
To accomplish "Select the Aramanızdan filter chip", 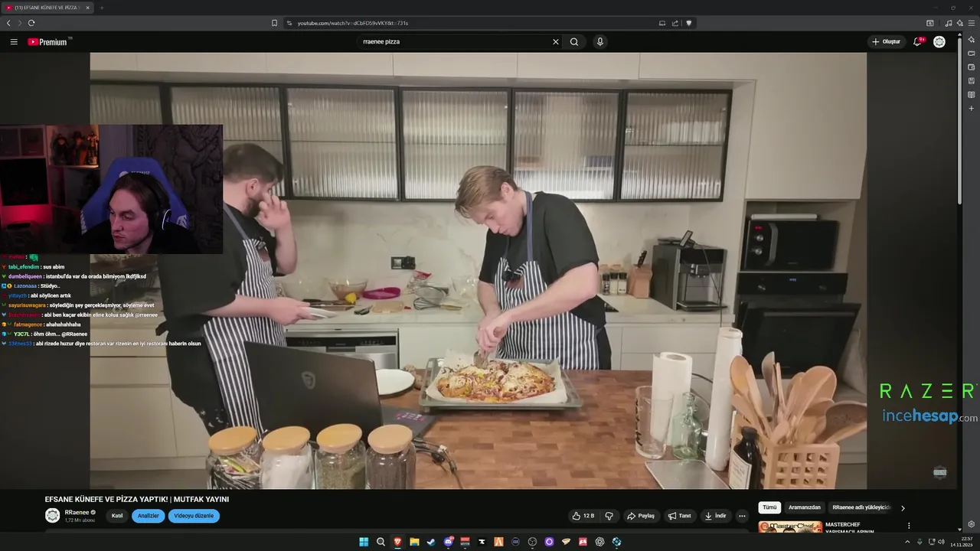I will 804,507.
